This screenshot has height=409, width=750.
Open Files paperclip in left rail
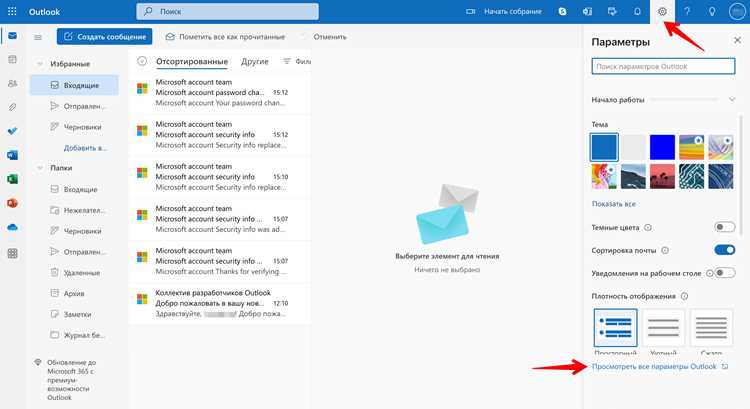click(x=12, y=107)
